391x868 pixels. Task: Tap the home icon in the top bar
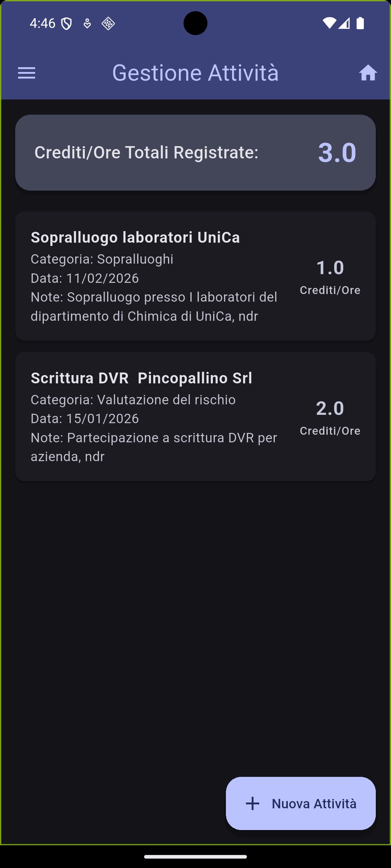coord(368,73)
